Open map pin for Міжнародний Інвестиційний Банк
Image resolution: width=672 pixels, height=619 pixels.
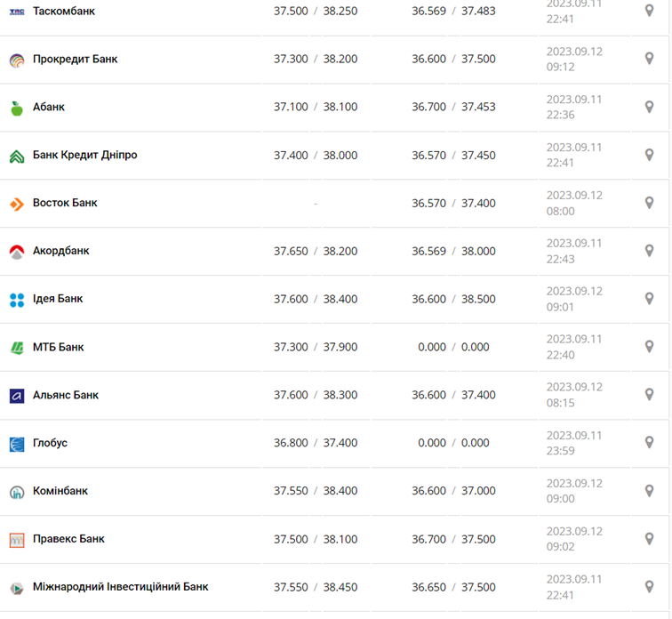[649, 586]
